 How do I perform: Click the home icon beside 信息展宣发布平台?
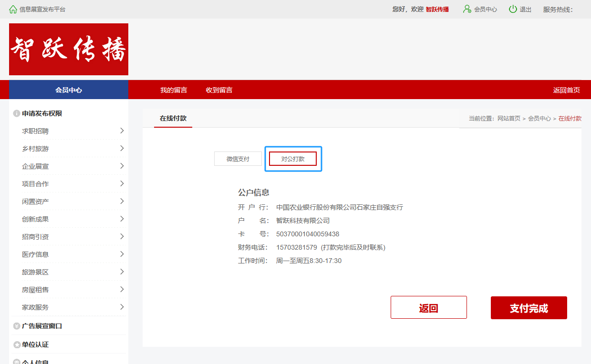[13, 9]
